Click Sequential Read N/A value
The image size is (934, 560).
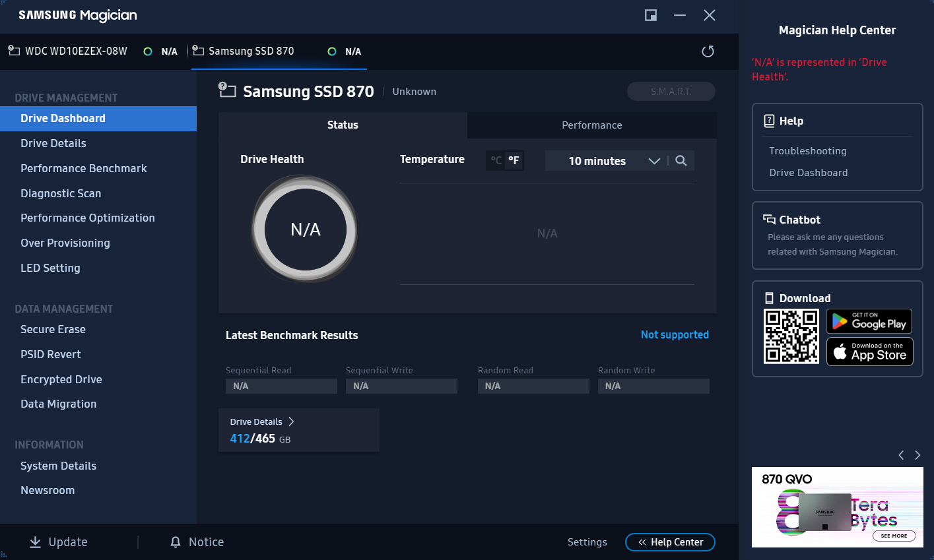coord(281,386)
